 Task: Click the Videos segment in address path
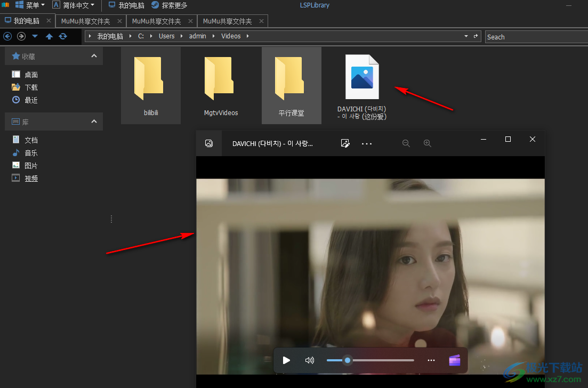pyautogui.click(x=231, y=36)
